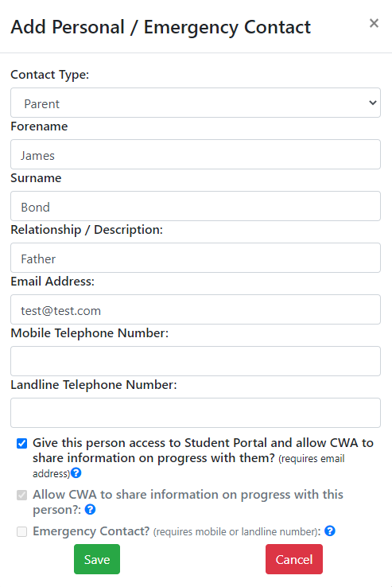The height and width of the screenshot is (587, 392).
Task: Click the Student Portal access label text
Action: coord(203,457)
